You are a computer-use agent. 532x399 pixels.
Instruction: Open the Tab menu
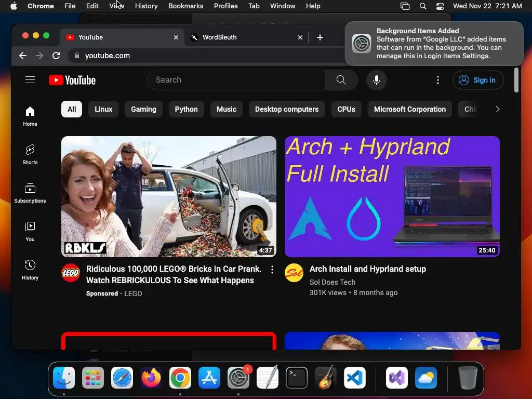pos(254,6)
